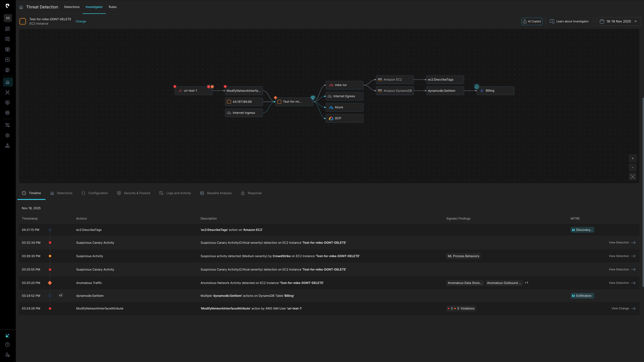Click the Change link next to instance name
The height and width of the screenshot is (362, 644).
click(81, 22)
